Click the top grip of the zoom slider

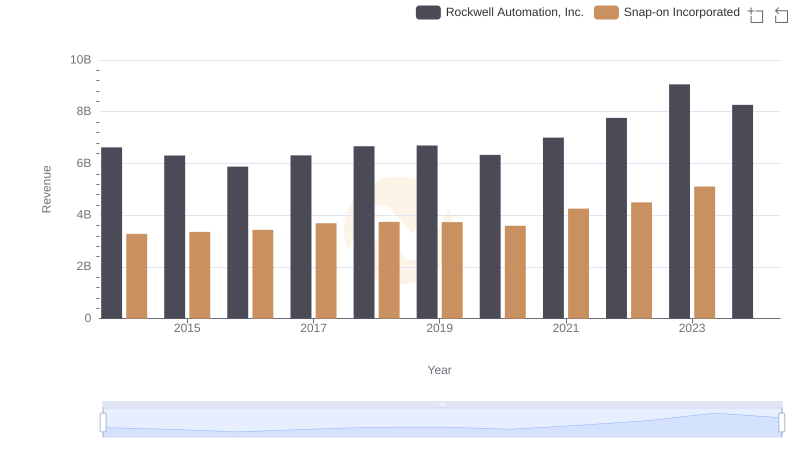442,404
